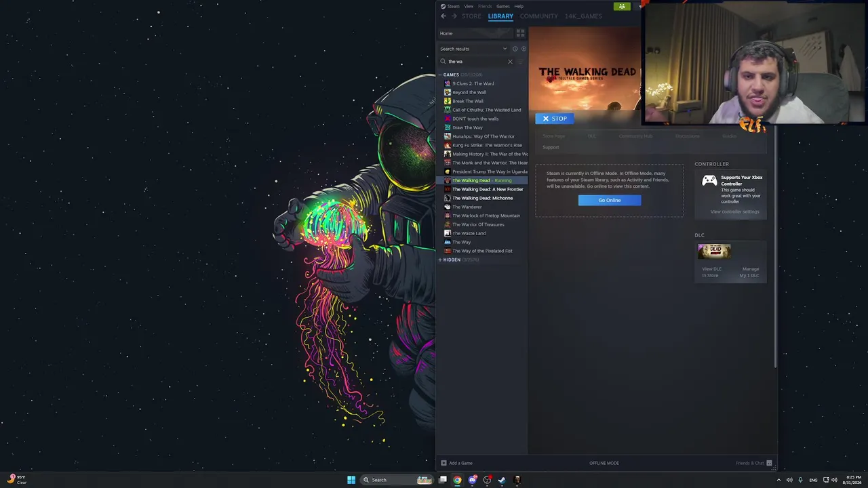
Task: Open the 14K_GAMES profile tab
Action: [583, 16]
